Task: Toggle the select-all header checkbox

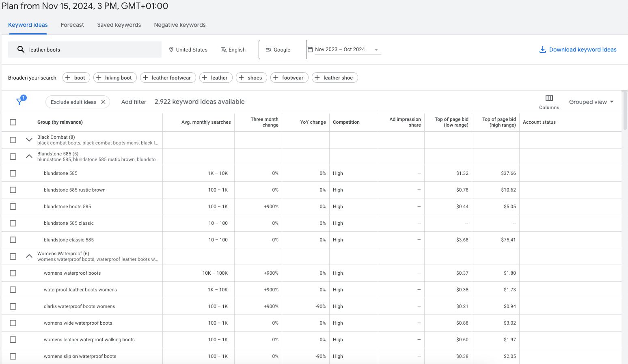Action: [13, 122]
